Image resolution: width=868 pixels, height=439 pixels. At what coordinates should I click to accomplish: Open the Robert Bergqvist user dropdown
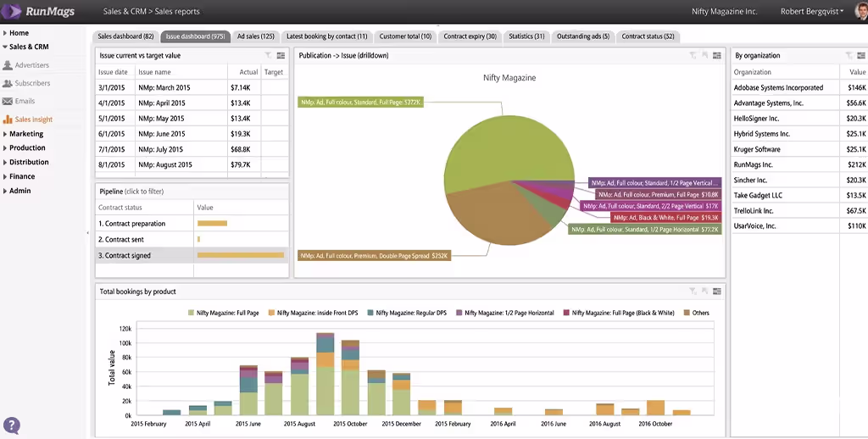click(x=811, y=11)
